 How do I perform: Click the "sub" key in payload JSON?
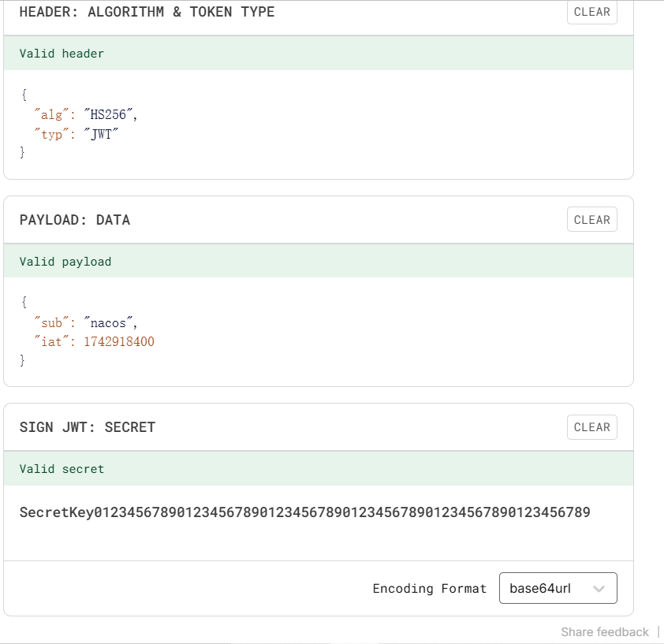pos(52,323)
